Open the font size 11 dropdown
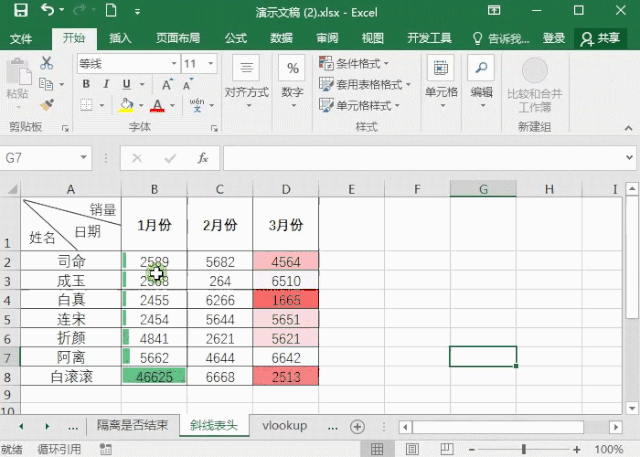The image size is (640, 457). tap(211, 64)
